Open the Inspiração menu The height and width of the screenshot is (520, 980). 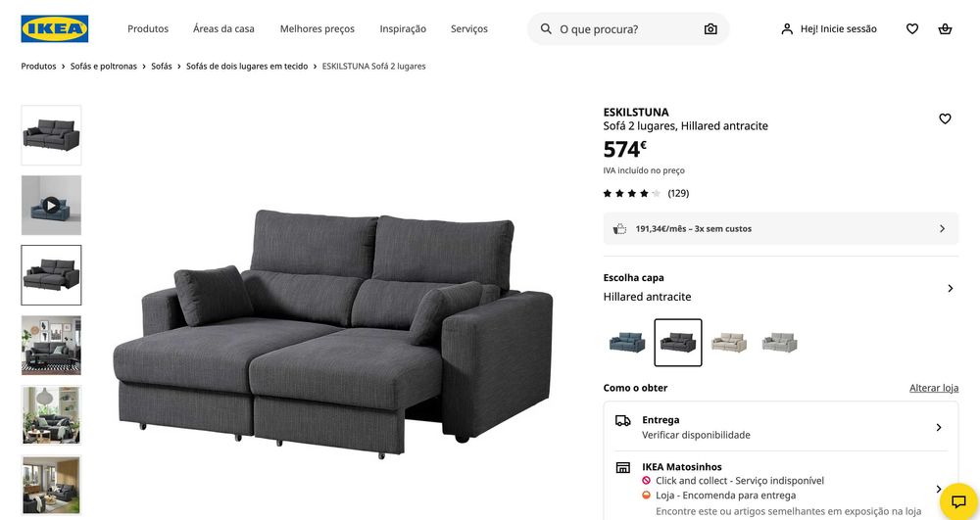click(403, 28)
